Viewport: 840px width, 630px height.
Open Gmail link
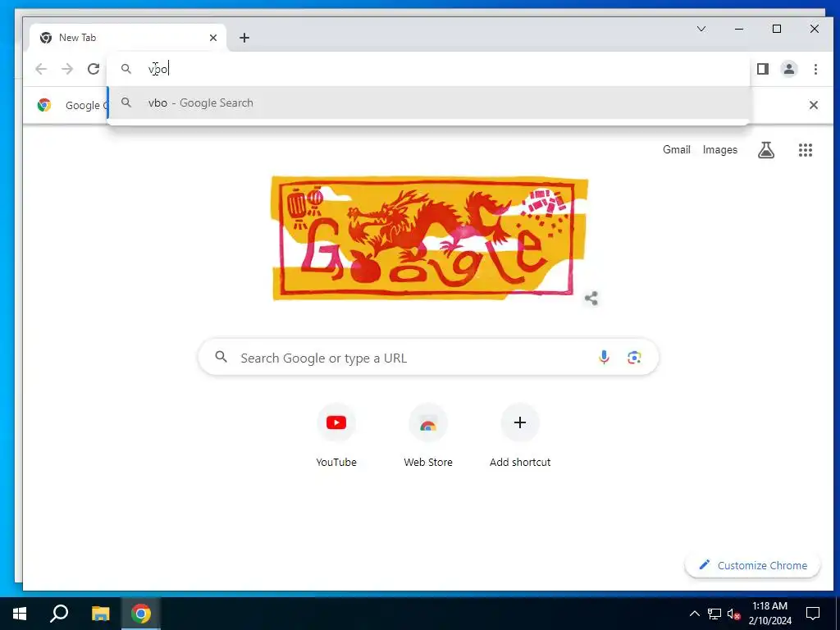[x=676, y=150]
